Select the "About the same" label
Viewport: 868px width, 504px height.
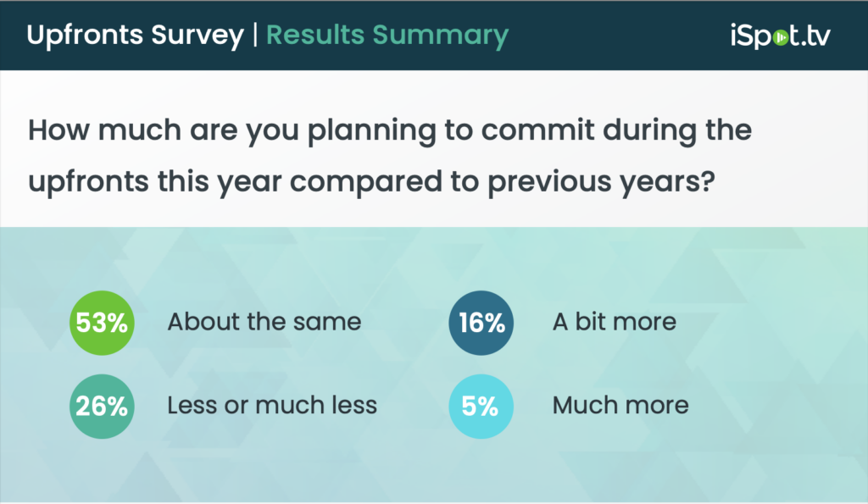(x=264, y=323)
